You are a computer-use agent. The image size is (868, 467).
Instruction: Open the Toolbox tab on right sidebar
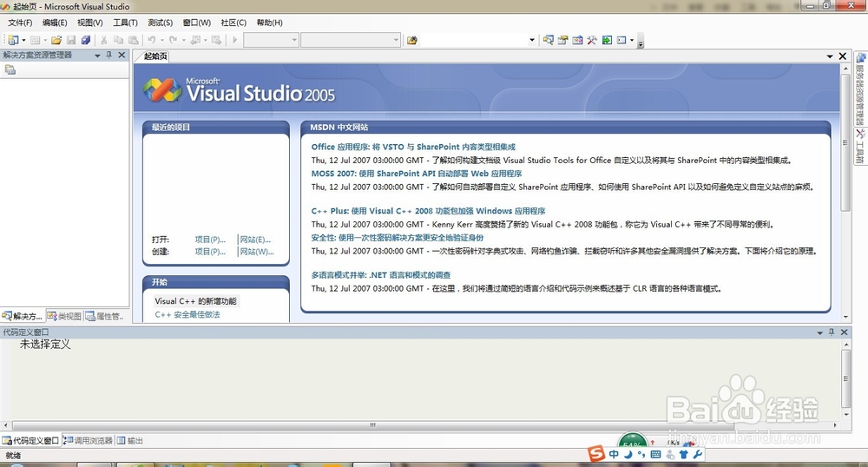point(861,146)
